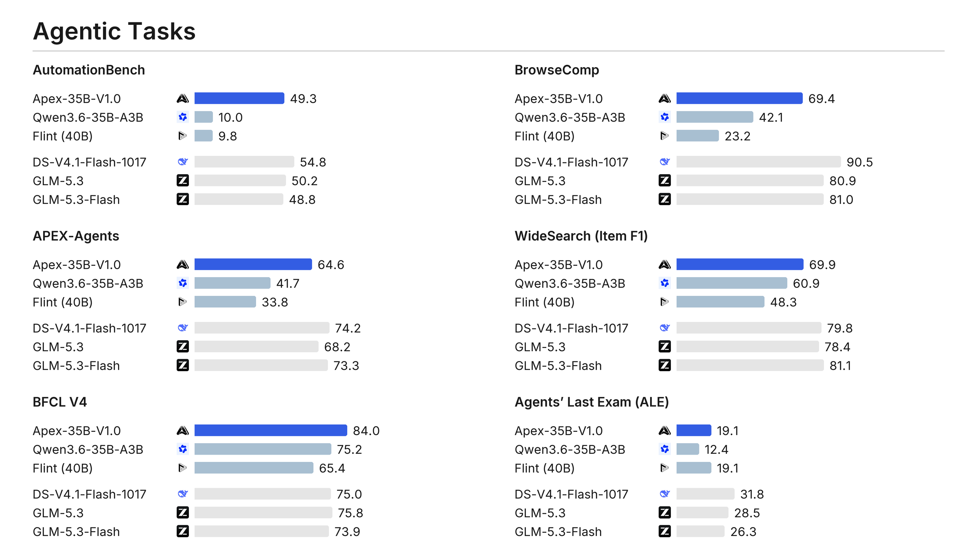Click the Flint logo icon under APEX-Agents
This screenshot has width=977, height=560.
tap(183, 302)
